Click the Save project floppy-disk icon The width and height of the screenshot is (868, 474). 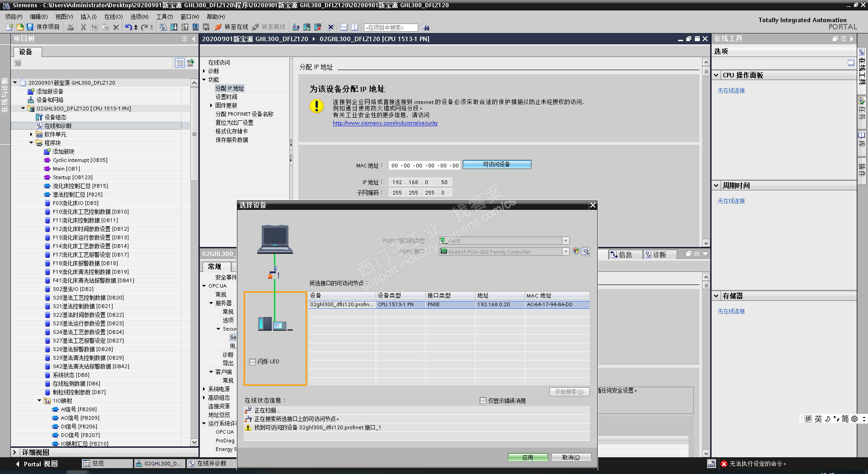coord(30,27)
